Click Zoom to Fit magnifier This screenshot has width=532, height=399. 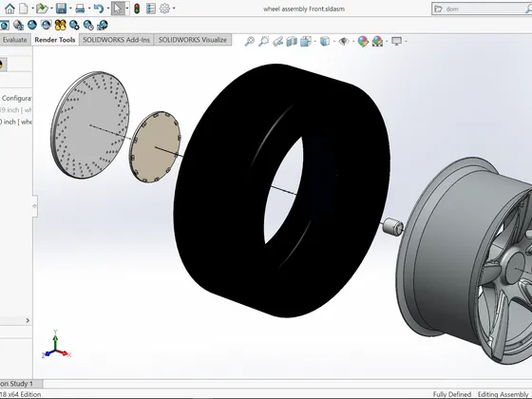tap(249, 42)
